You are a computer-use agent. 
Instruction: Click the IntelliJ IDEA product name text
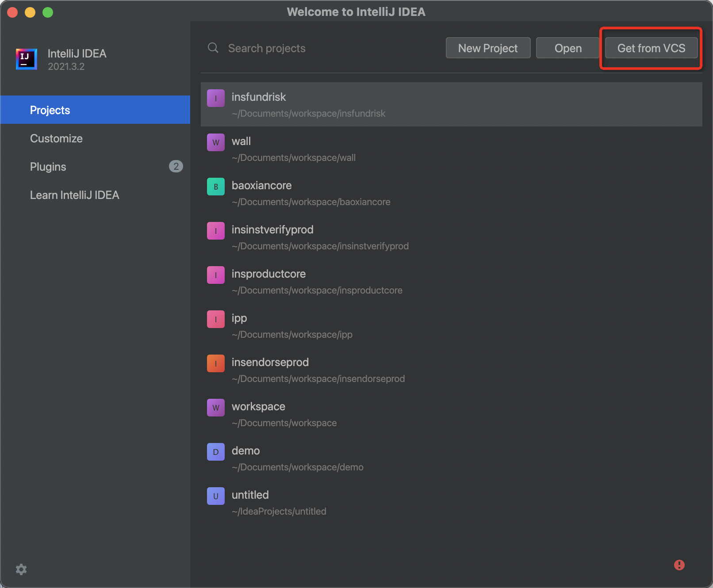tap(77, 53)
